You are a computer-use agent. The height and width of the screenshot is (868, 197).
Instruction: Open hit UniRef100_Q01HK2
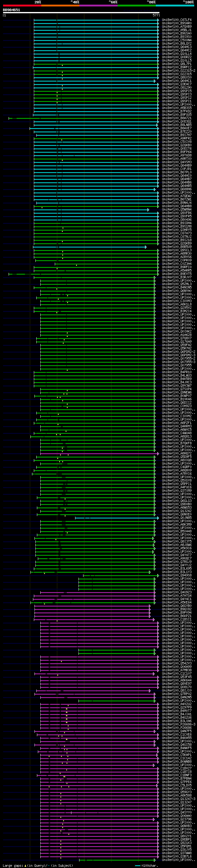pos(176,332)
